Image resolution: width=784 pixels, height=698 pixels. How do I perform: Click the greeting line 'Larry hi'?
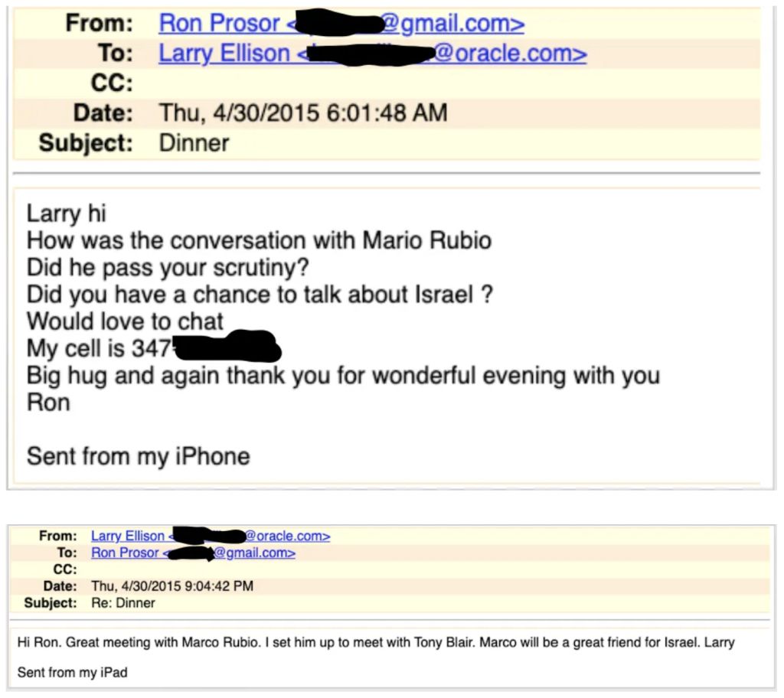click(x=66, y=214)
